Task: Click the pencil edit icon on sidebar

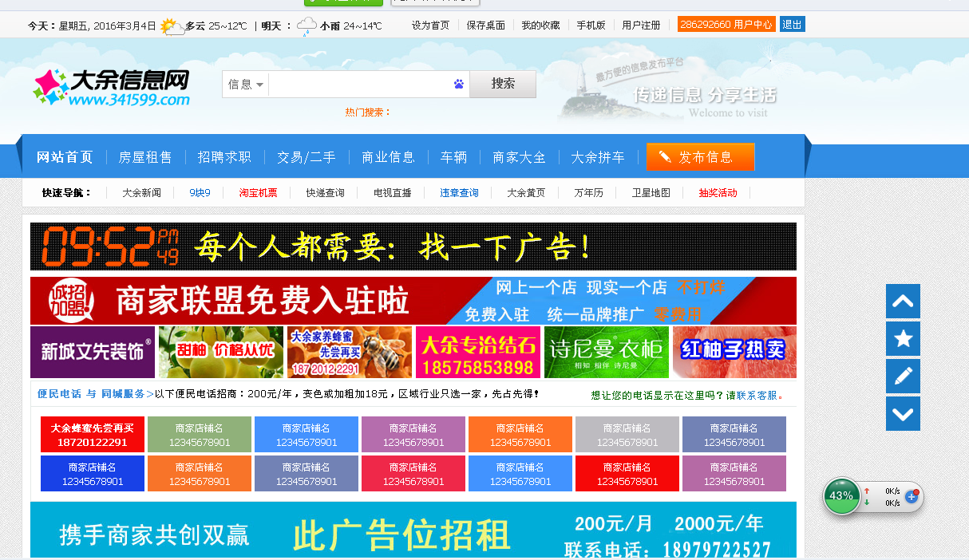Action: (903, 377)
